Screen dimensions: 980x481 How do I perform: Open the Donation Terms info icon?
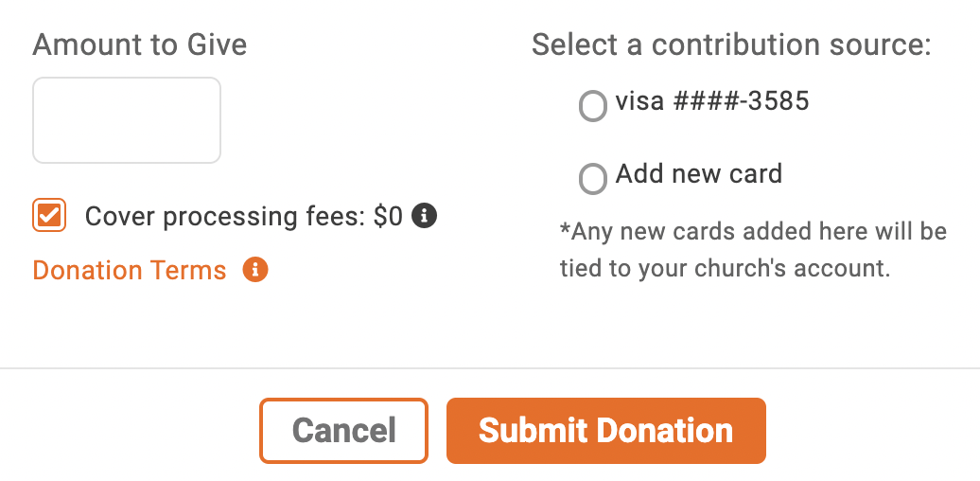tap(255, 270)
